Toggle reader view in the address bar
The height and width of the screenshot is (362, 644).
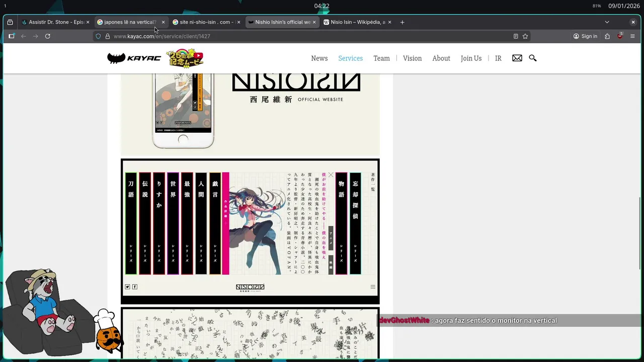click(516, 36)
